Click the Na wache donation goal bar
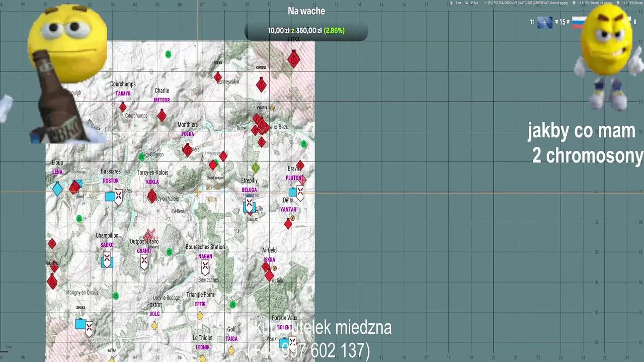 click(306, 31)
